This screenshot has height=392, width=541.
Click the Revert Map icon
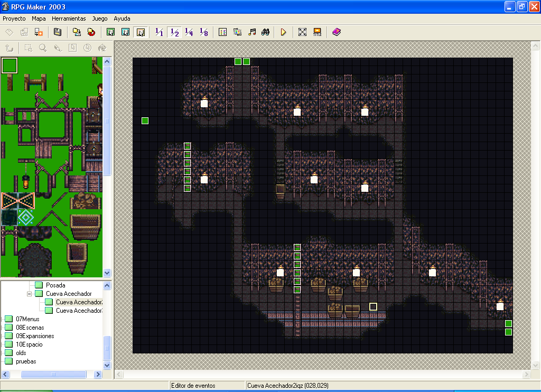pos(91,32)
